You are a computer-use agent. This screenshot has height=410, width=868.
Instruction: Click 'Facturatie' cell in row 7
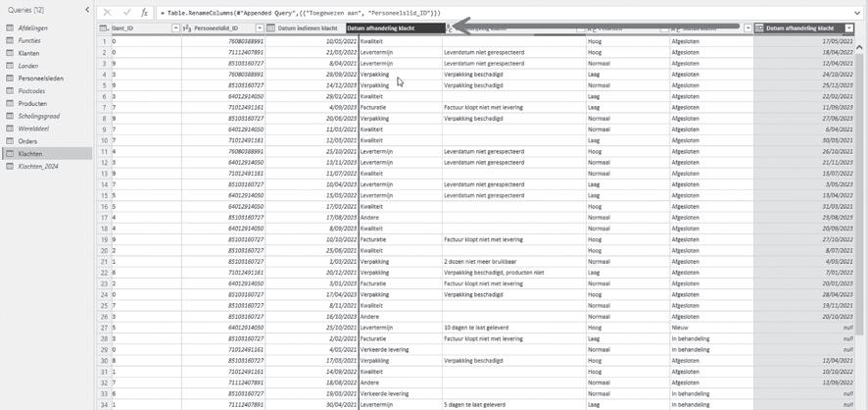click(401, 108)
